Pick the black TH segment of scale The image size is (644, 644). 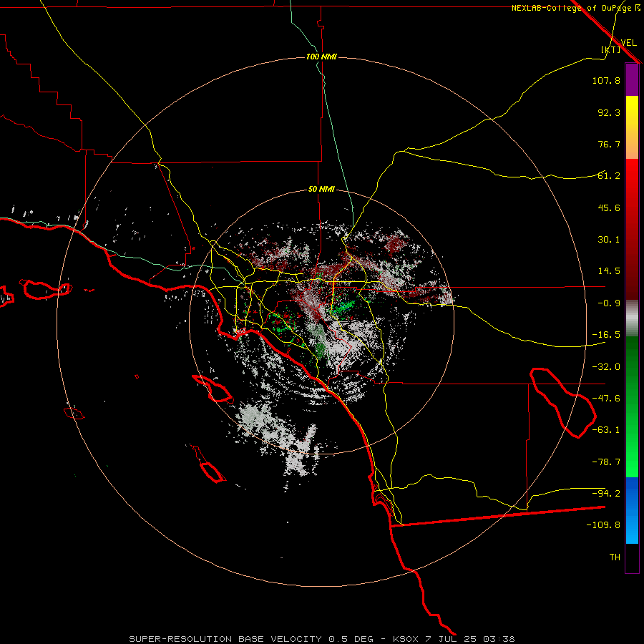pos(632,557)
